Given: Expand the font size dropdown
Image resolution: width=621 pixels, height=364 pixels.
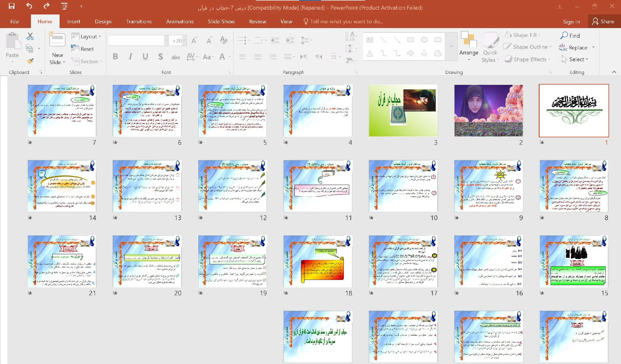Looking at the screenshot, I should coord(184,41).
